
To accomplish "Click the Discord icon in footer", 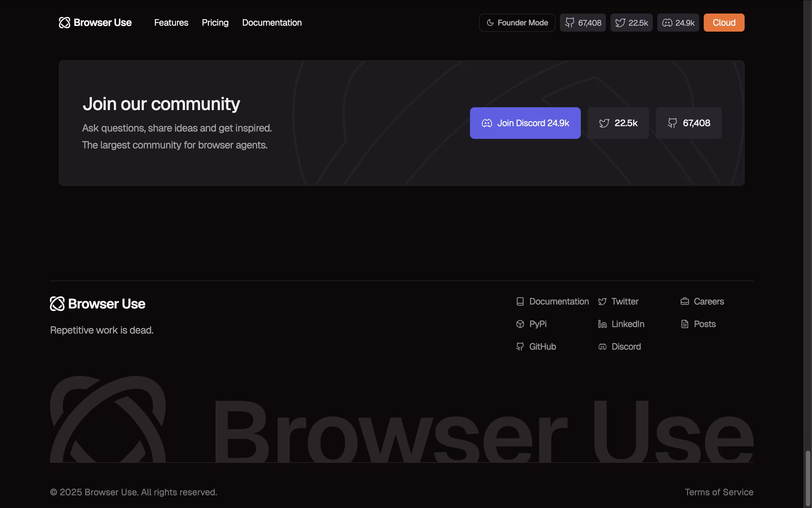I will pyautogui.click(x=602, y=347).
